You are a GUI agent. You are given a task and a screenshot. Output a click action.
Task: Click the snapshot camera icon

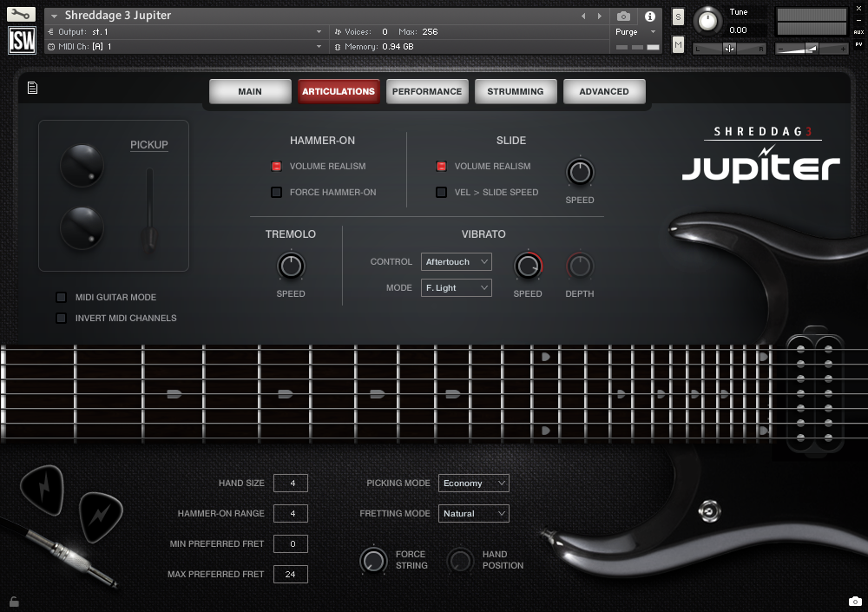tap(622, 16)
